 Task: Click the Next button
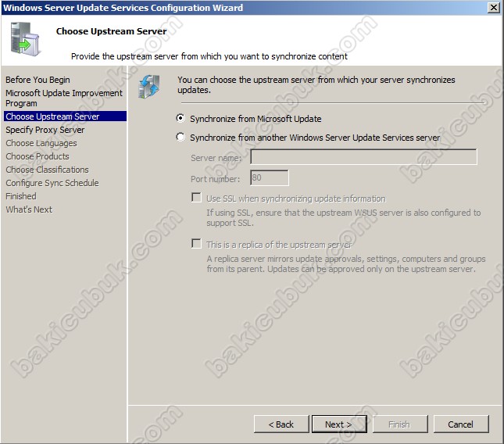pos(339,424)
